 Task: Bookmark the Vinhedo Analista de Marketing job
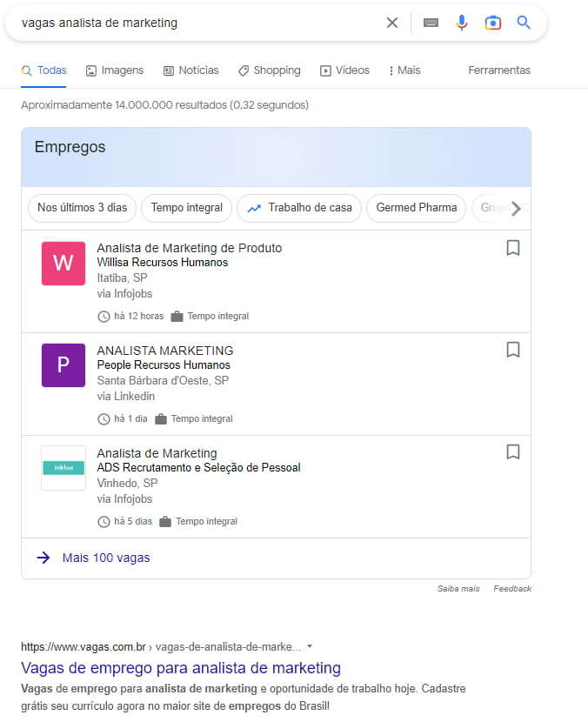pyautogui.click(x=513, y=451)
